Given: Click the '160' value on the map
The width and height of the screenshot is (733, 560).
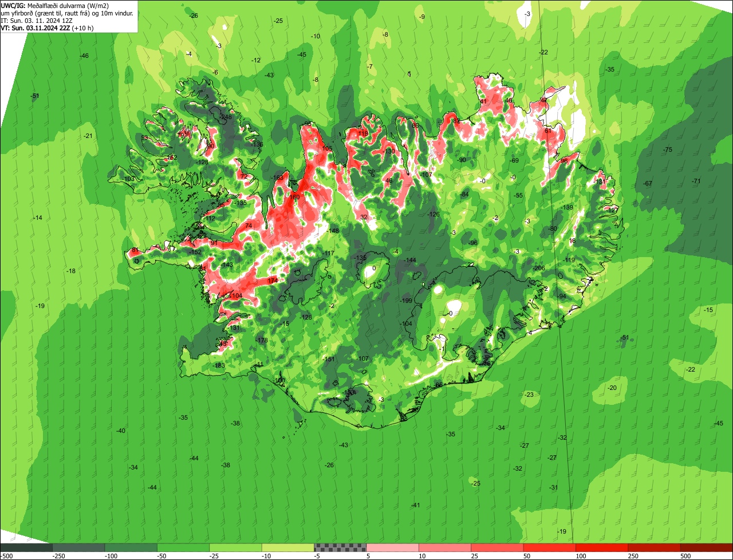Looking at the screenshot, I should (x=295, y=197).
